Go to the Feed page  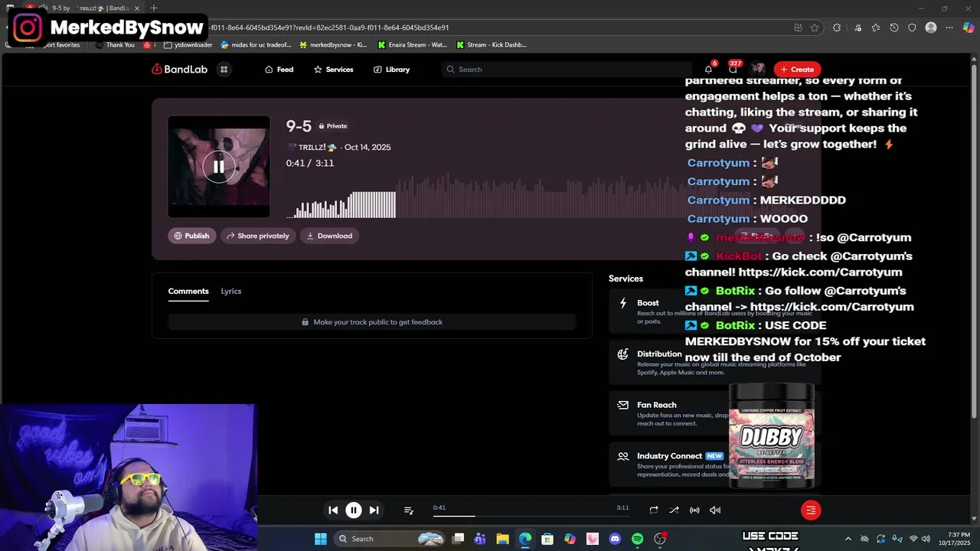tap(279, 70)
